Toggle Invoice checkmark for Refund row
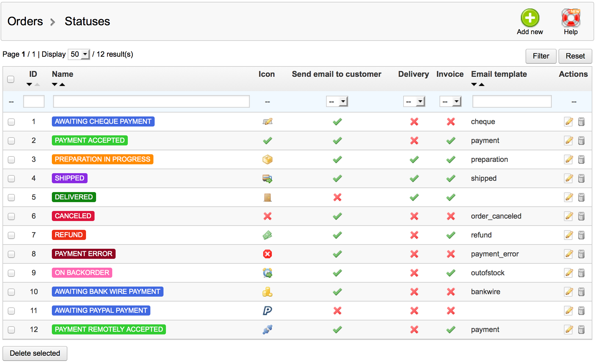The height and width of the screenshot is (364, 596). coord(451,235)
